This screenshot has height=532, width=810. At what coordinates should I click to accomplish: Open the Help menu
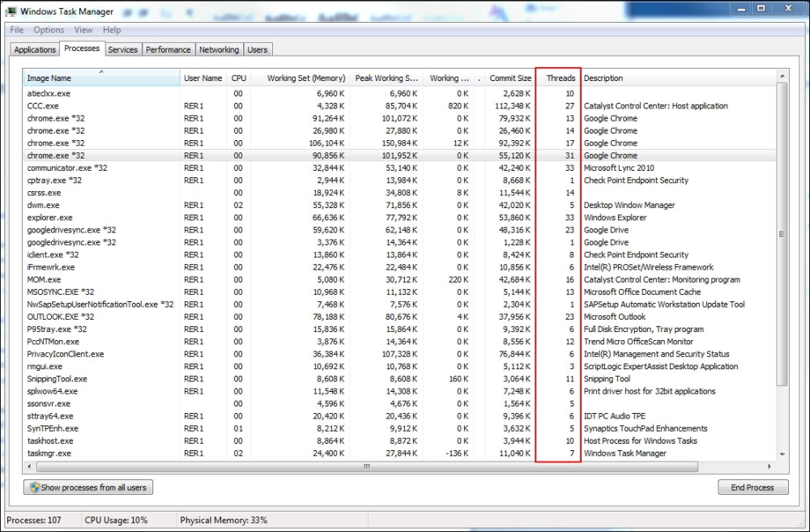(x=112, y=30)
